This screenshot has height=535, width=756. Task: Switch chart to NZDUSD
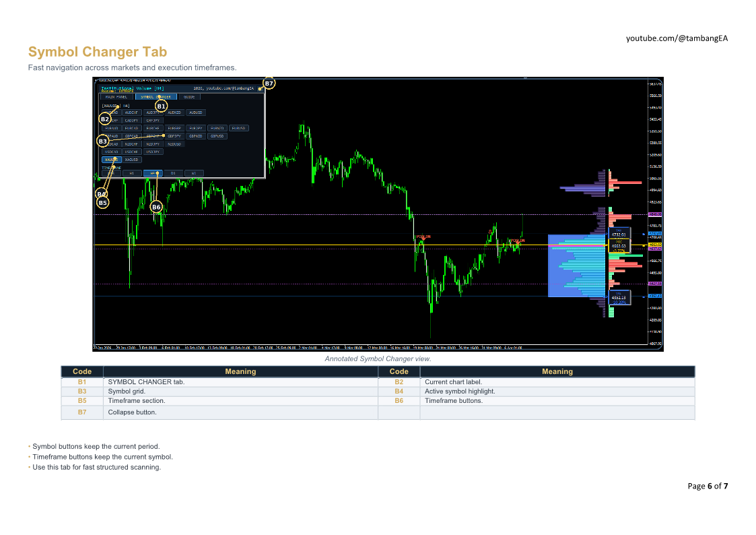174,144
